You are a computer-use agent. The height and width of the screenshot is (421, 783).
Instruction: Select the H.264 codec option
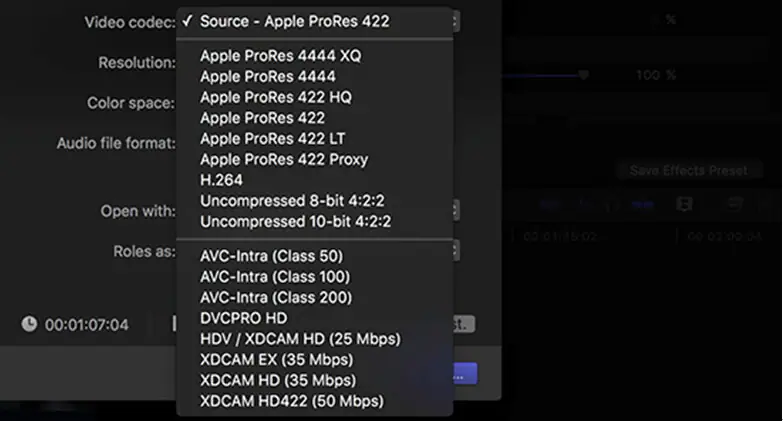[221, 181]
